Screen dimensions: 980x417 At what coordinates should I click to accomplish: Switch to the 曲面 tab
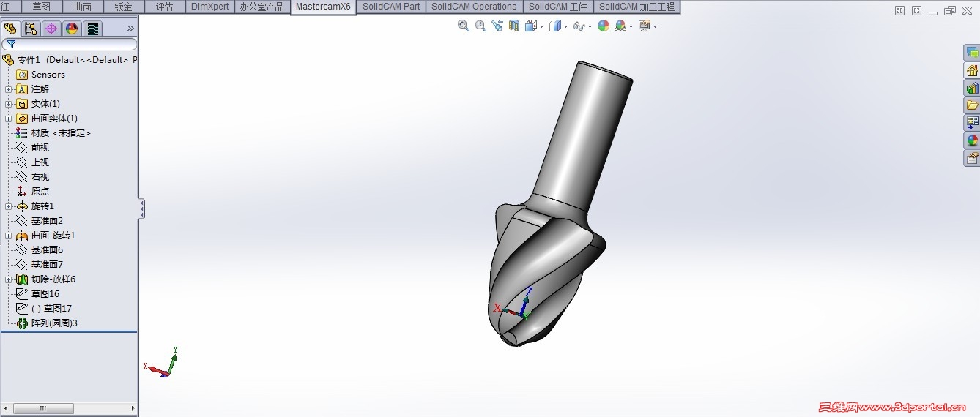click(x=83, y=7)
